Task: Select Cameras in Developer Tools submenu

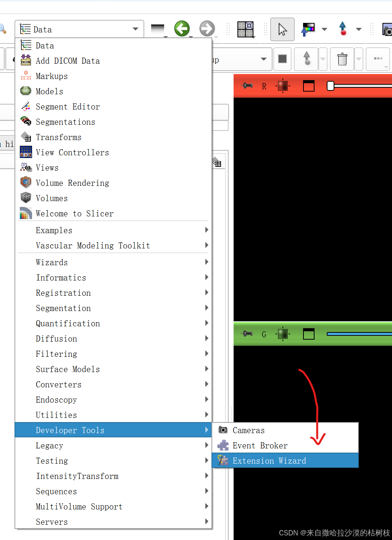Action: click(x=285, y=430)
